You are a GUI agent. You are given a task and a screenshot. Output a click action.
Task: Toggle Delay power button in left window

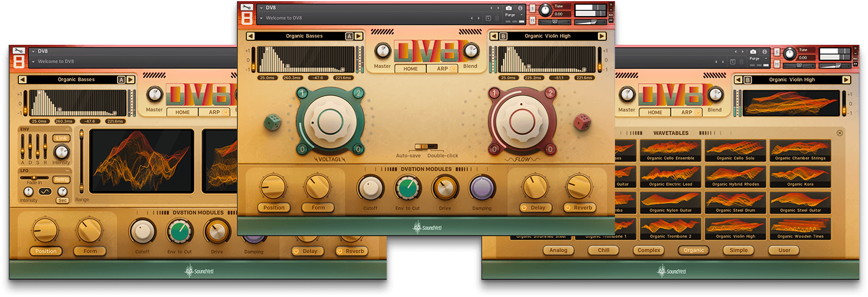296,251
